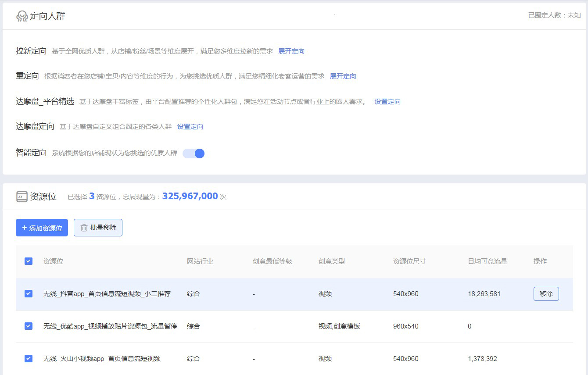Click the trash icon in 批量移除
588x375 pixels.
point(84,228)
